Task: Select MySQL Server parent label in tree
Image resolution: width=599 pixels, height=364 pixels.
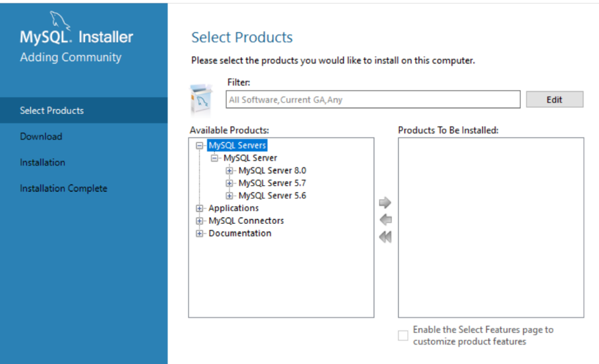Action: [250, 158]
